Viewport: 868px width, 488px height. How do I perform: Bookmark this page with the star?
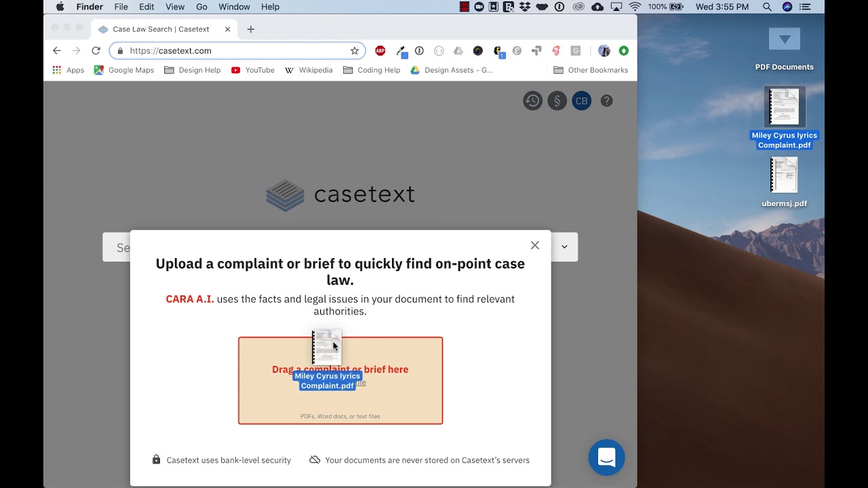354,51
